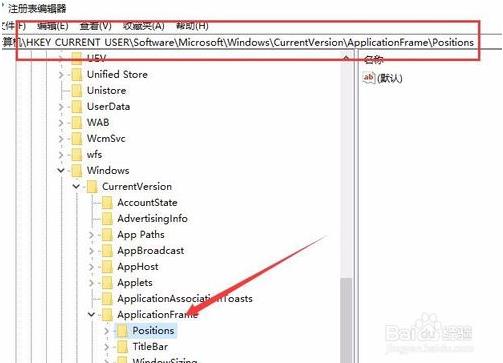Viewport: 503px width, 363px height.
Task: Collapse the Windows key
Action: (x=61, y=171)
